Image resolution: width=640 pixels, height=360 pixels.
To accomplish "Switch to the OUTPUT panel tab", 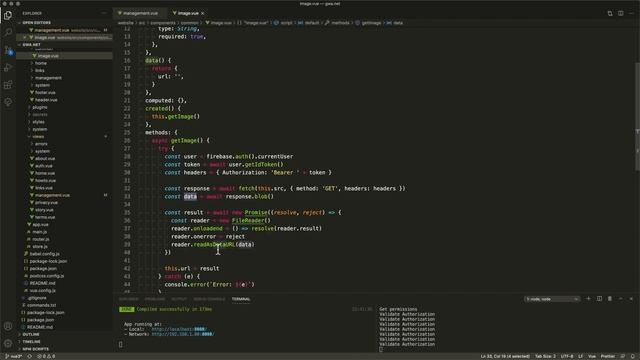I will point(179,299).
